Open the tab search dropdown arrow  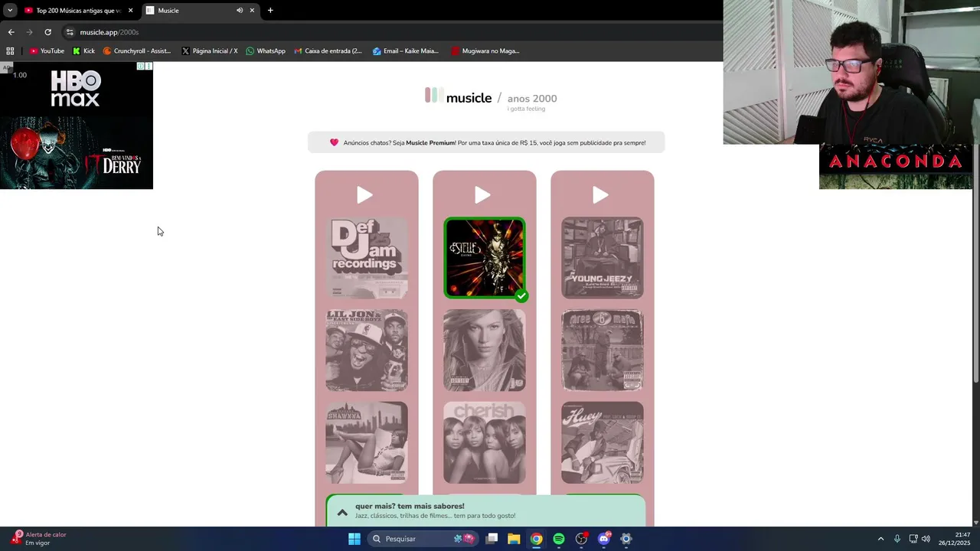[x=10, y=11]
